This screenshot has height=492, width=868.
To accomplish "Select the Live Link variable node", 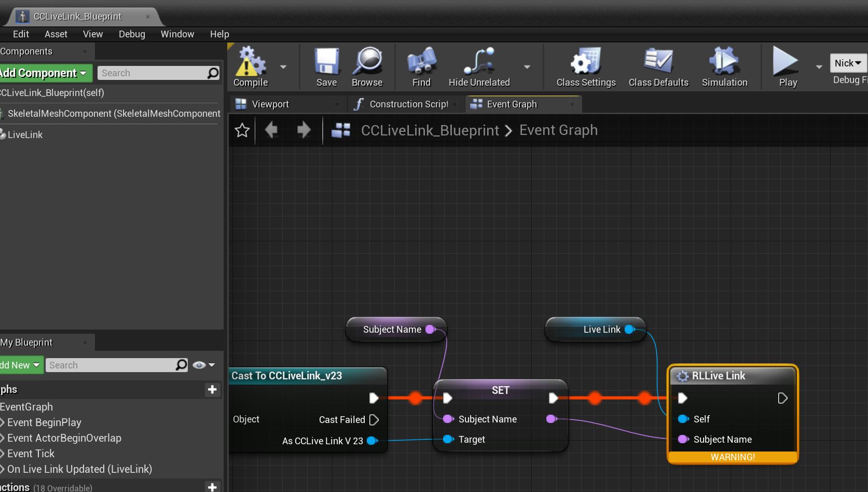I will [596, 330].
